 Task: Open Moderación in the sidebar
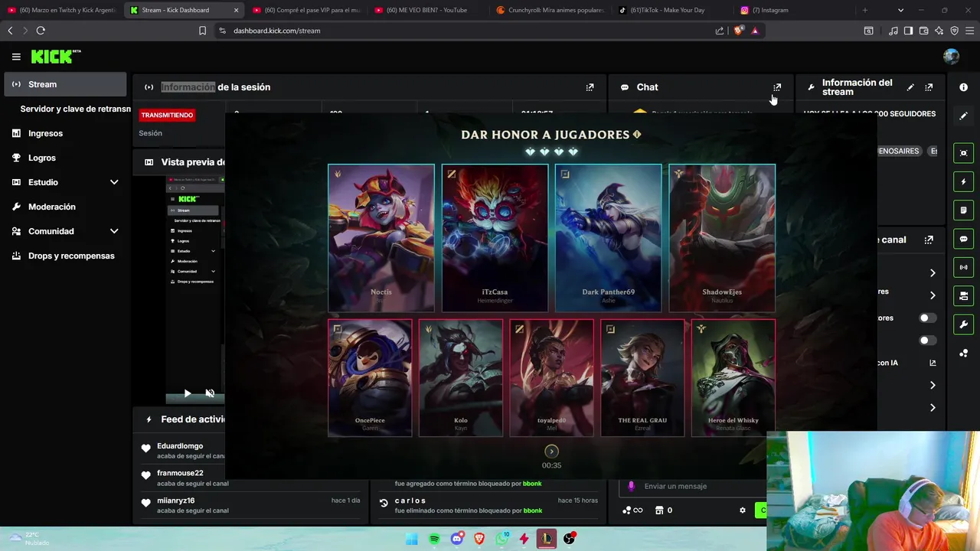point(65,207)
